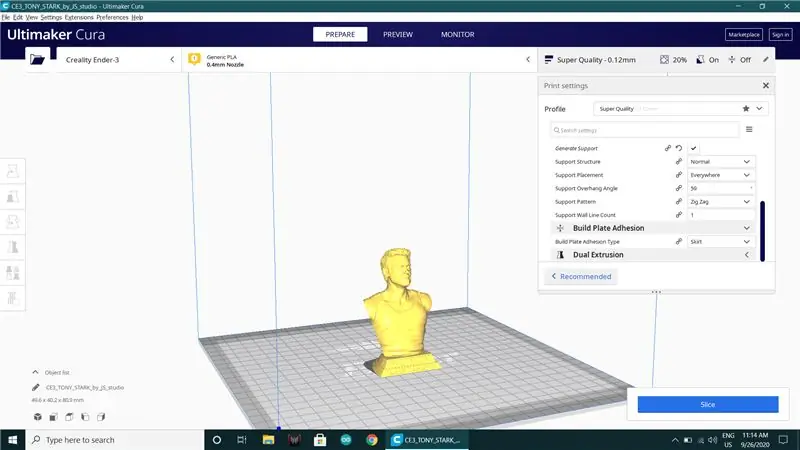The width and height of the screenshot is (800, 450).
Task: Switch to left side view icon
Action: pos(85,417)
